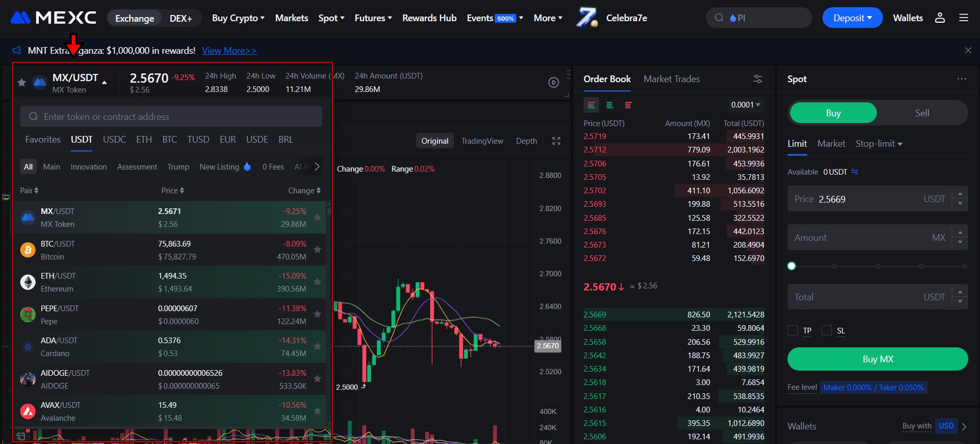The width and height of the screenshot is (980, 444).
Task: Click the Pepe coin icon in list
Action: pyautogui.click(x=28, y=314)
